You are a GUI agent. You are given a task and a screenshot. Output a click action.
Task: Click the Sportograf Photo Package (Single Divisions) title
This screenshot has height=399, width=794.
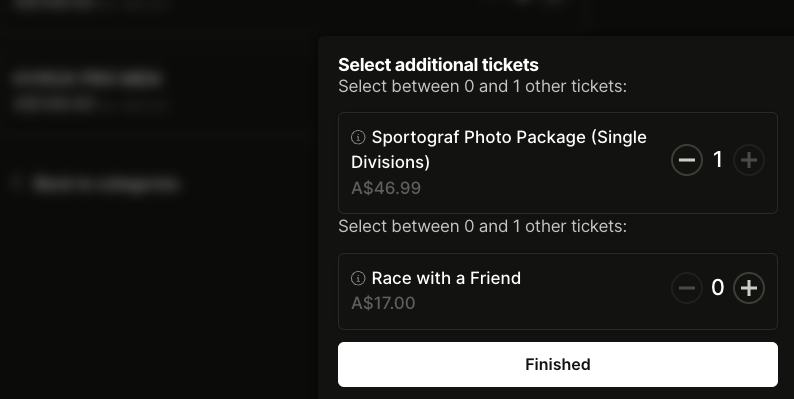499,149
